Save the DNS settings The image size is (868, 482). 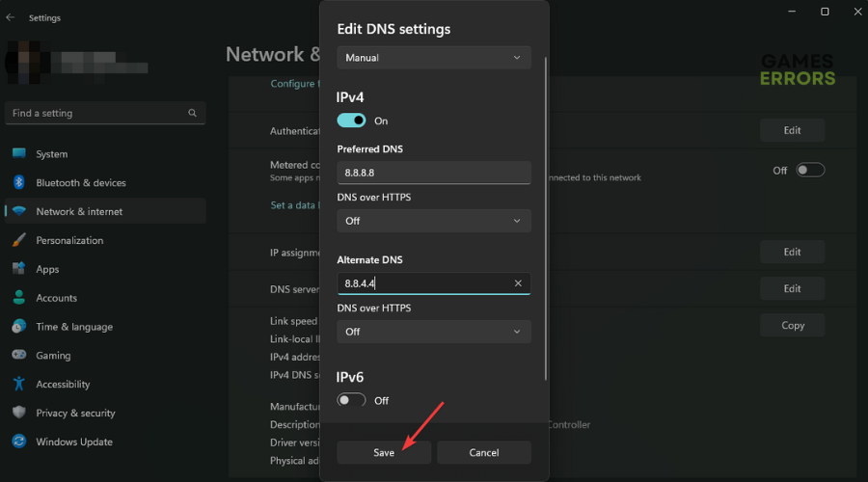click(x=384, y=453)
